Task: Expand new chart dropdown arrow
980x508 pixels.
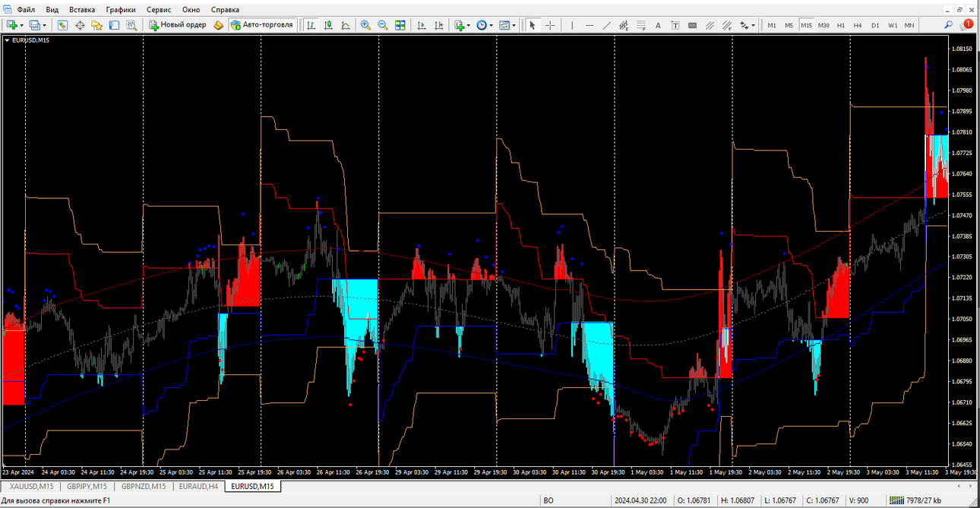Action: [21, 25]
